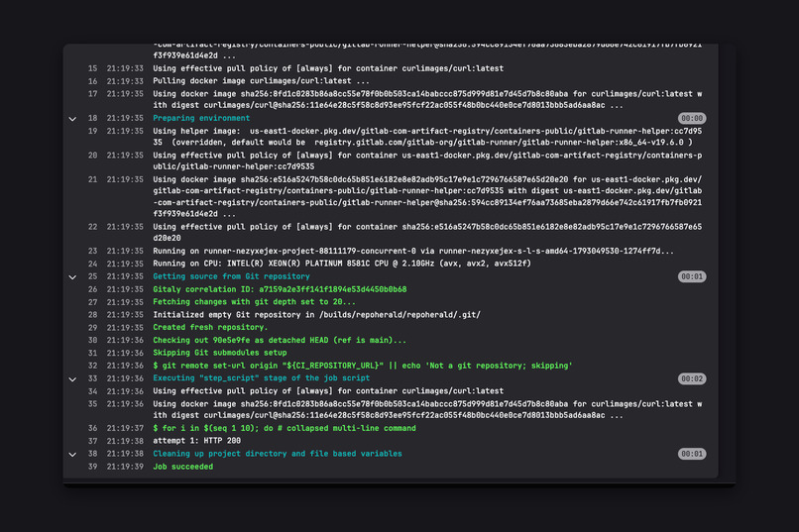Open line number 30 link
The height and width of the screenshot is (532, 799).
[x=92, y=340]
